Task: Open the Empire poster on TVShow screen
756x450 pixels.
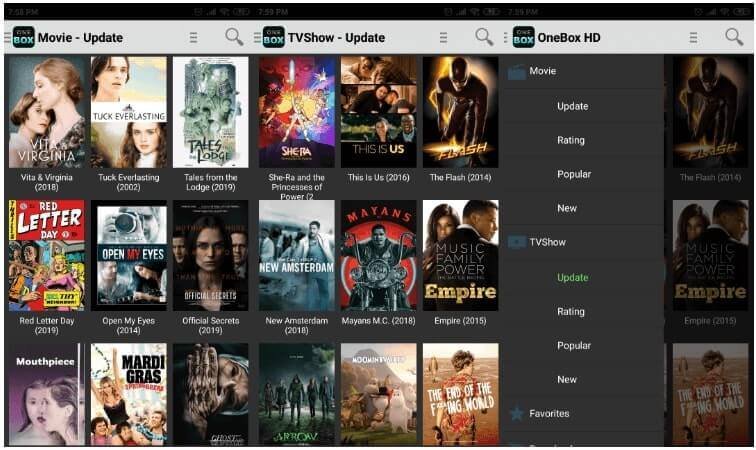Action: (460, 255)
